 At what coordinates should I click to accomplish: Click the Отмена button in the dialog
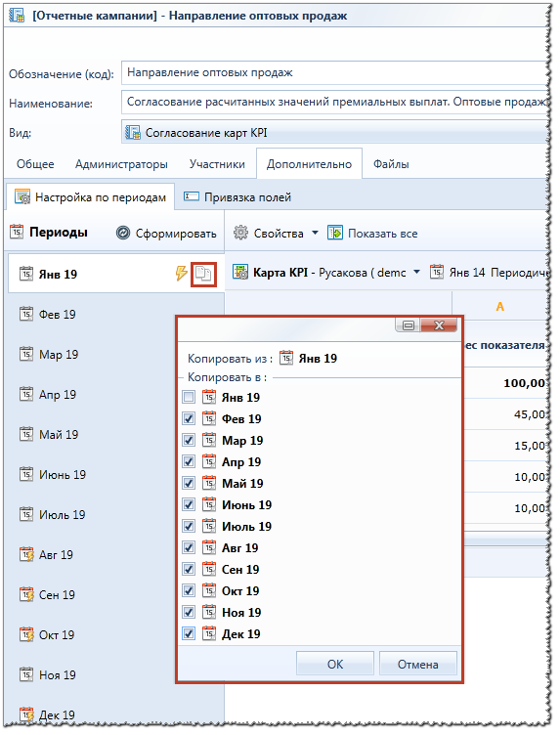click(418, 665)
